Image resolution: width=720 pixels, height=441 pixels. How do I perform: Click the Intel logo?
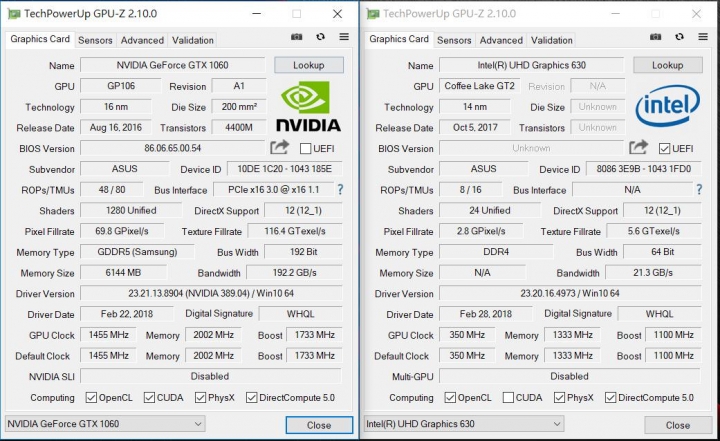pyautogui.click(x=668, y=106)
